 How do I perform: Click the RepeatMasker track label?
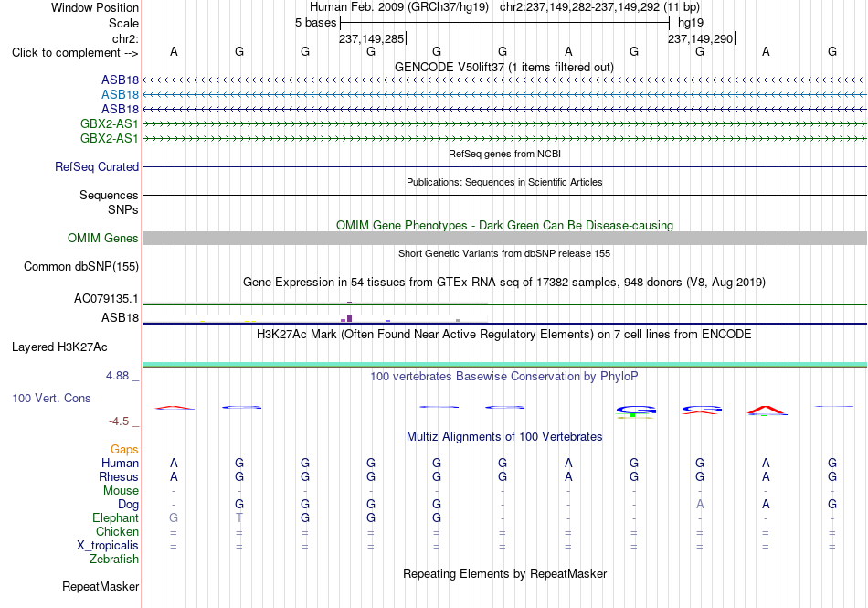(101, 586)
